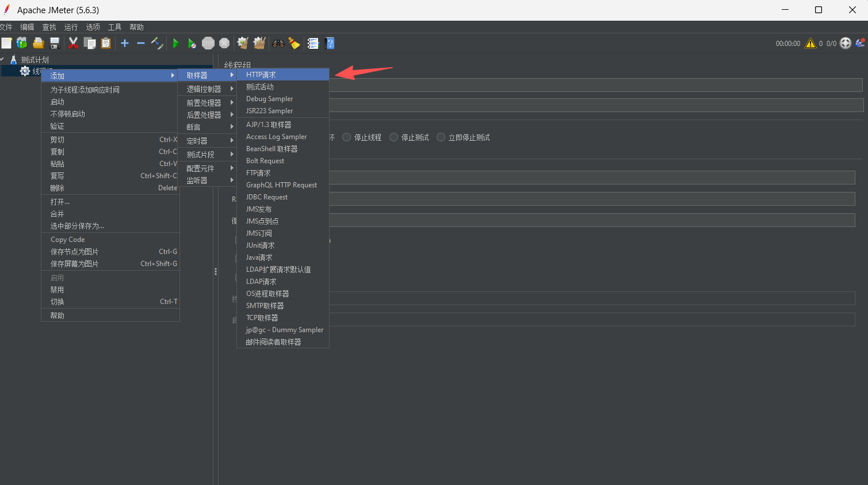Screen dimensions: 868x485
Task: Open the 运行 menu in menu bar
Action: [x=71, y=27]
